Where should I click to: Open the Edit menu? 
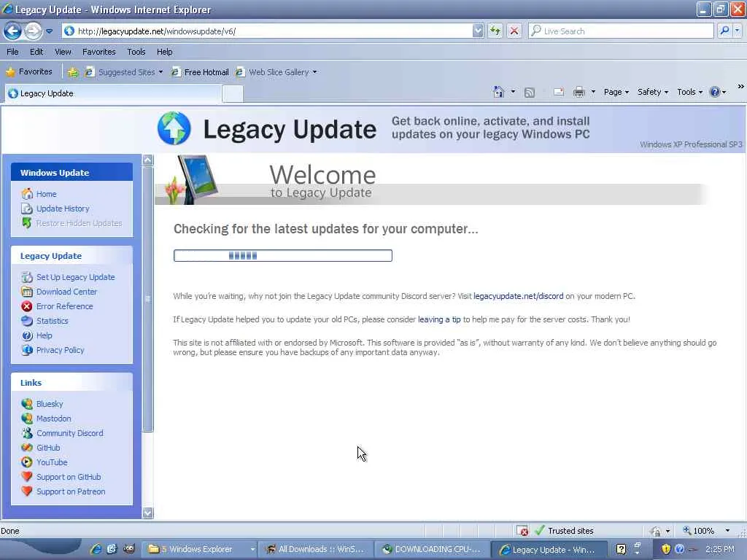click(x=36, y=52)
